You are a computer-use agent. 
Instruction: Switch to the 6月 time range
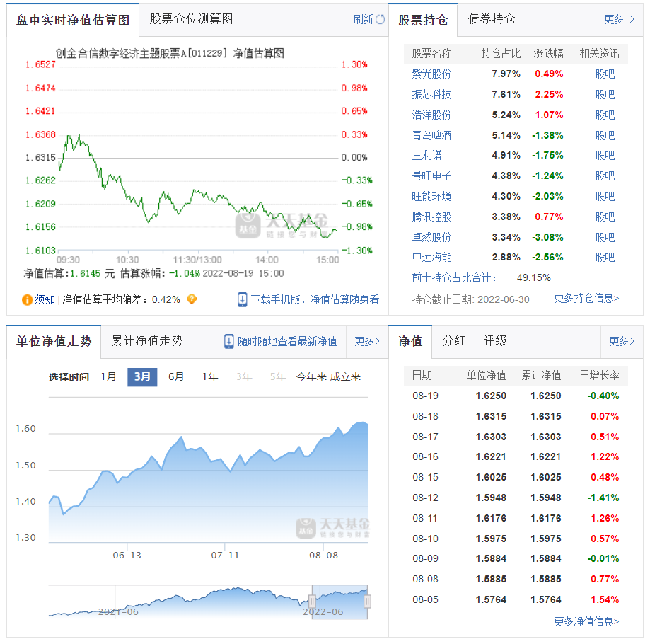click(x=176, y=377)
